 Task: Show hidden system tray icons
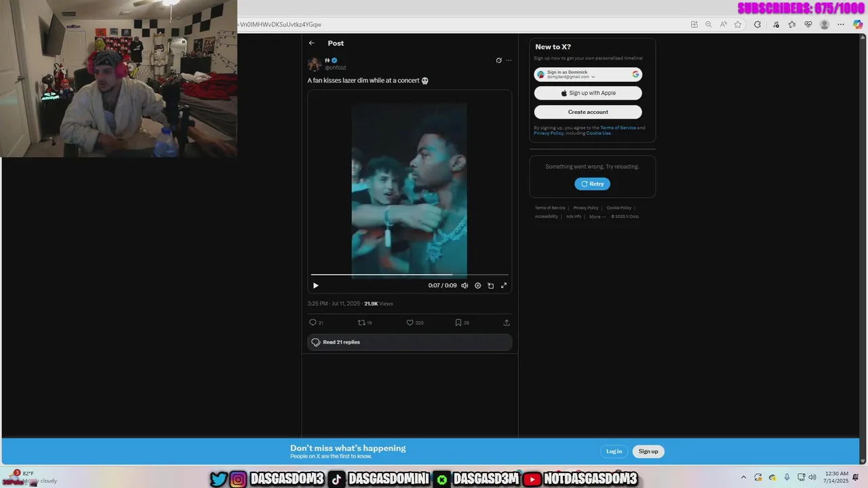pos(743,477)
